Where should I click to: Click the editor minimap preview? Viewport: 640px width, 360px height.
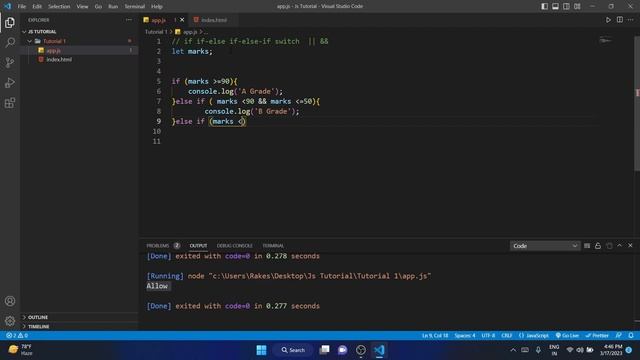(x=606, y=40)
